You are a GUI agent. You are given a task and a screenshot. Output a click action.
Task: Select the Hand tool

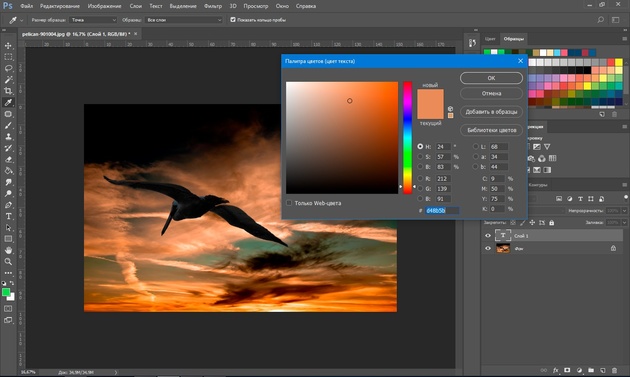pyautogui.click(x=8, y=250)
